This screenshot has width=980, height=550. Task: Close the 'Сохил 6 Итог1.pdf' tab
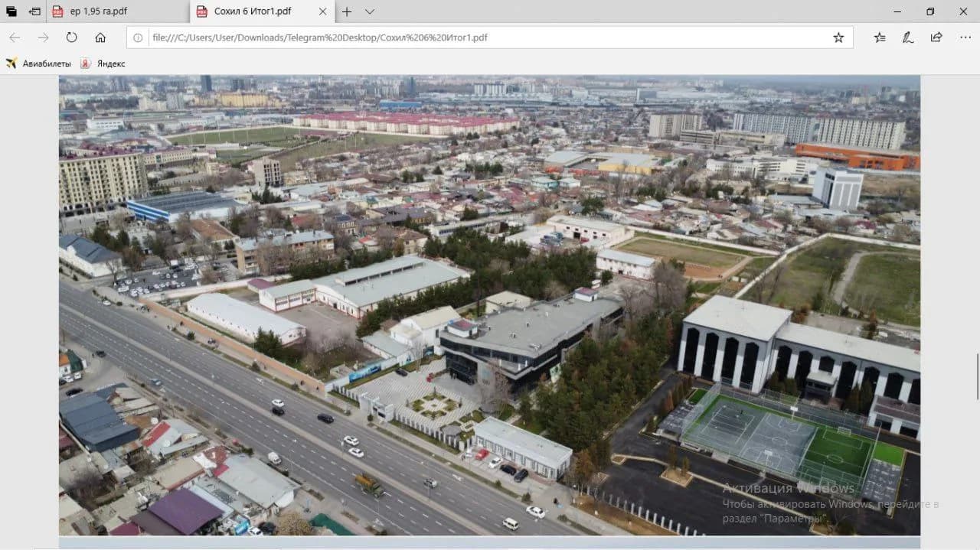coord(322,11)
